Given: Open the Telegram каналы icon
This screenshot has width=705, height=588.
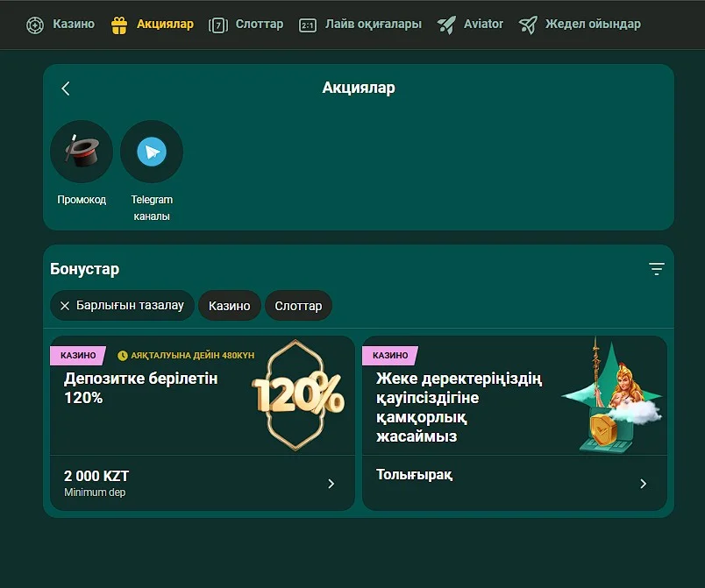Looking at the screenshot, I should [152, 152].
